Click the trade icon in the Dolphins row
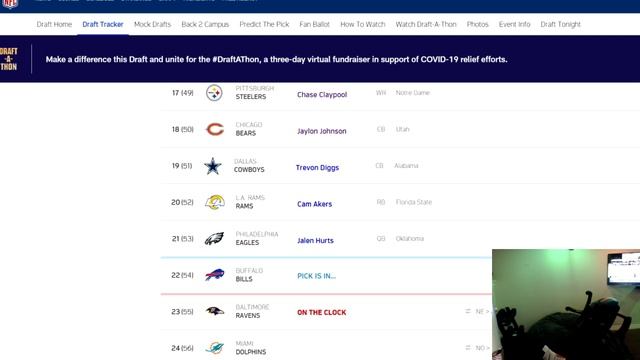 [x=468, y=348]
